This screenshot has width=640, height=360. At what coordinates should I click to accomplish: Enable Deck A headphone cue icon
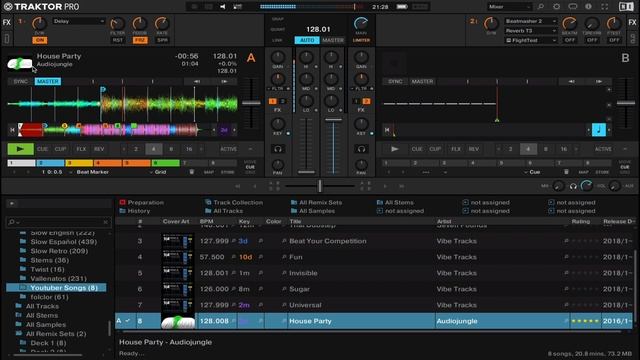point(278,149)
